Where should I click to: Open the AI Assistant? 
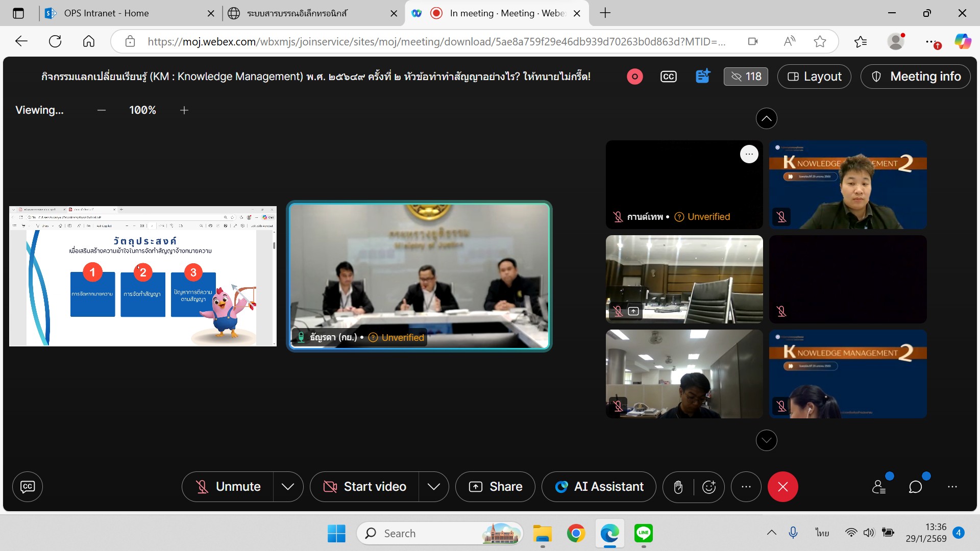(599, 487)
